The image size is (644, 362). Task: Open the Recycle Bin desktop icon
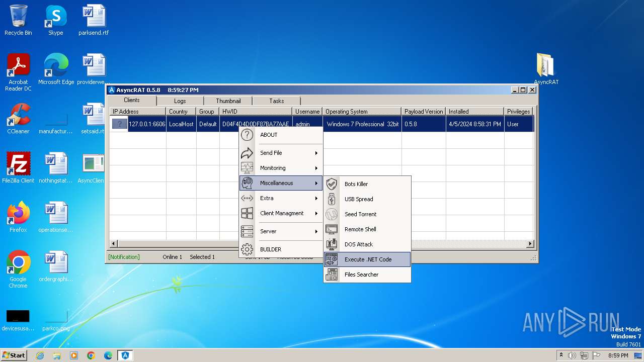[x=18, y=20]
